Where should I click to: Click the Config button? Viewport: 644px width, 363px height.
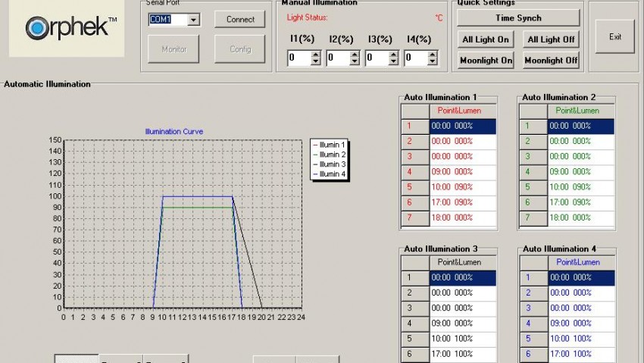(x=240, y=49)
